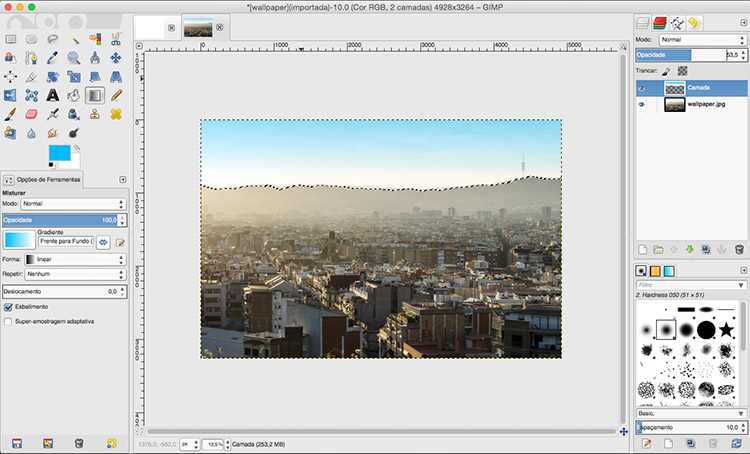Hide the Camada layer

pos(641,88)
